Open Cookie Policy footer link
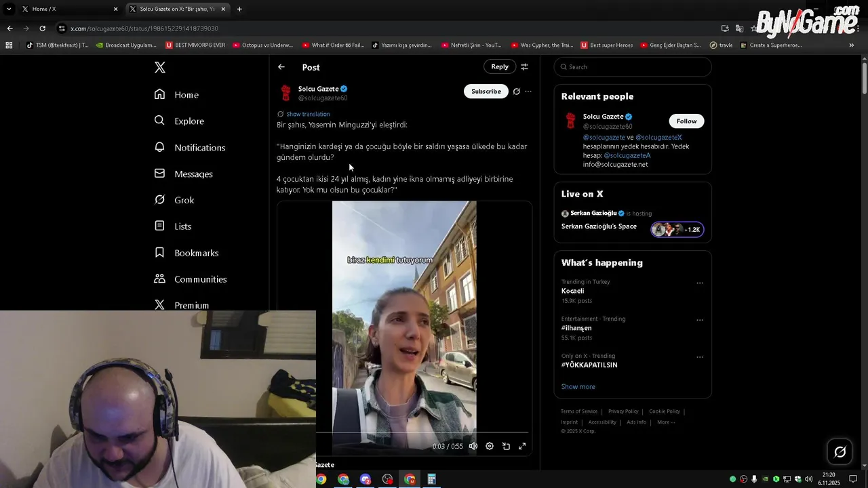Screen dimensions: 868x488 (665, 411)
